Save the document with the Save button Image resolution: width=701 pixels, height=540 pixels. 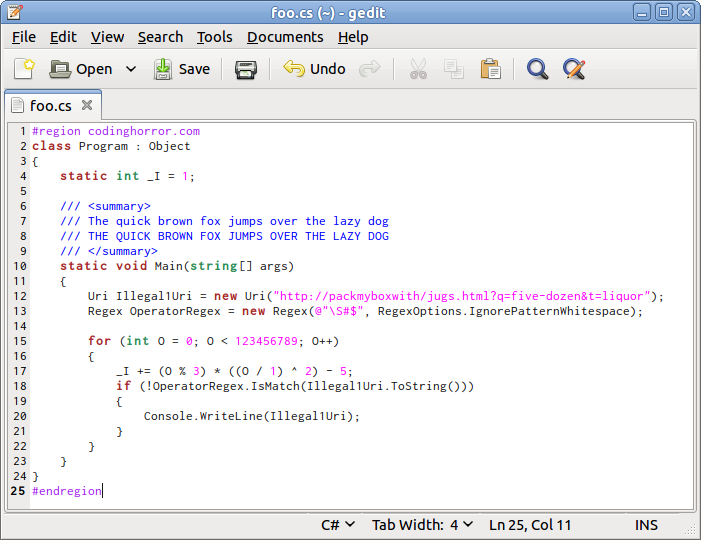[182, 69]
